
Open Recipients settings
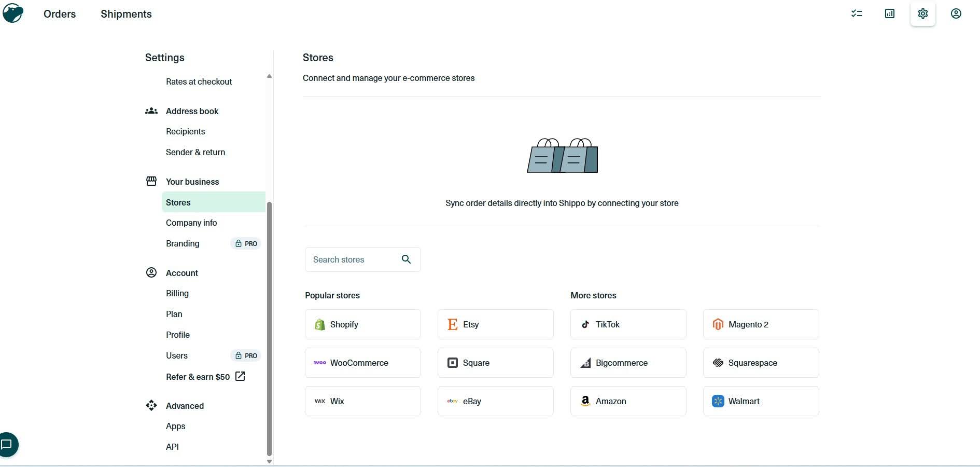pos(185,131)
